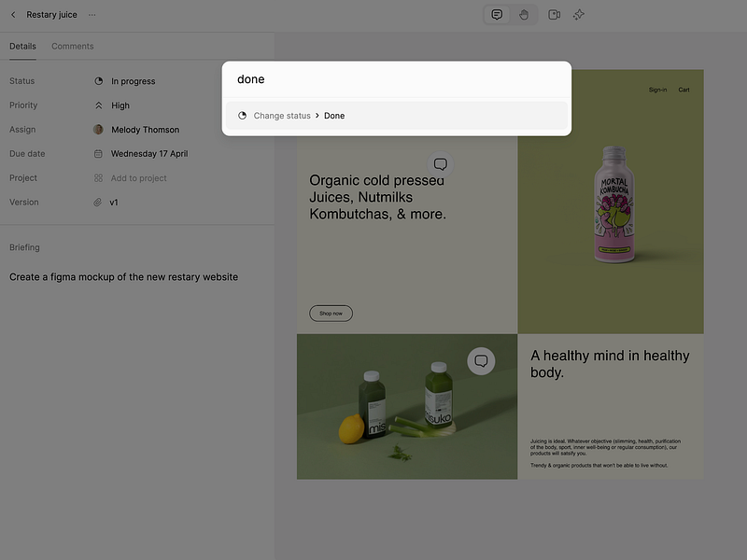
Task: Click Cart link in mockup
Action: [x=684, y=90]
